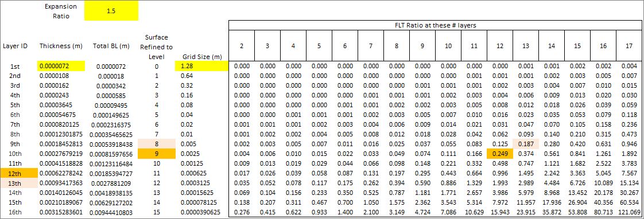
Task: Select the yellow Expansion Ratio cell 1.5
Action: tap(111, 11)
